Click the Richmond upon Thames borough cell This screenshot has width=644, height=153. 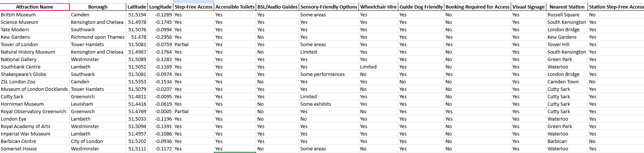coord(98,37)
